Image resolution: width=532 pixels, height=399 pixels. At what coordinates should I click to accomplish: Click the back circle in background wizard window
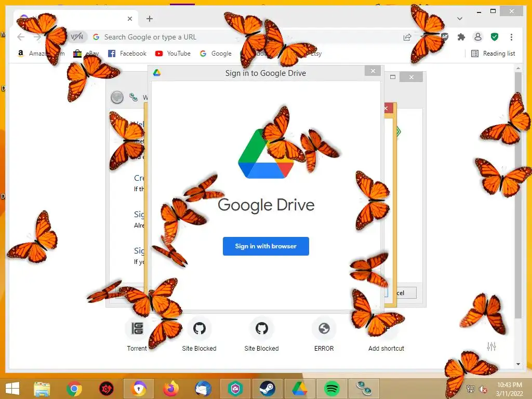tap(117, 97)
